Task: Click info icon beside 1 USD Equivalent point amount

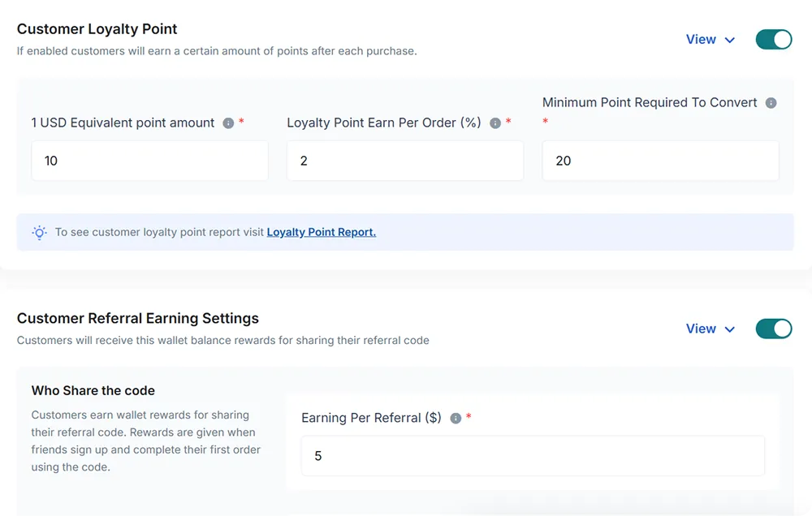Action: (228, 123)
